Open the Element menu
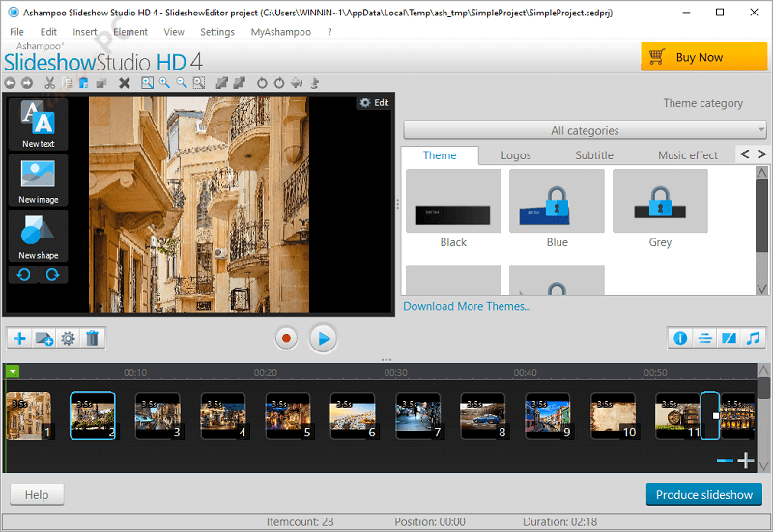Image resolution: width=773 pixels, height=532 pixels. (x=130, y=32)
